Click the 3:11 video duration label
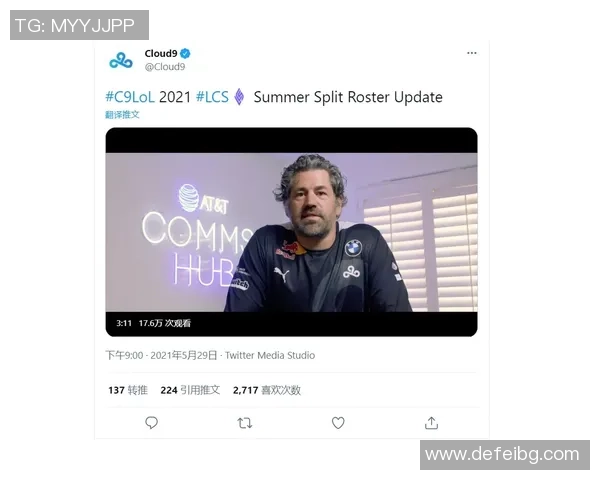 coord(124,323)
